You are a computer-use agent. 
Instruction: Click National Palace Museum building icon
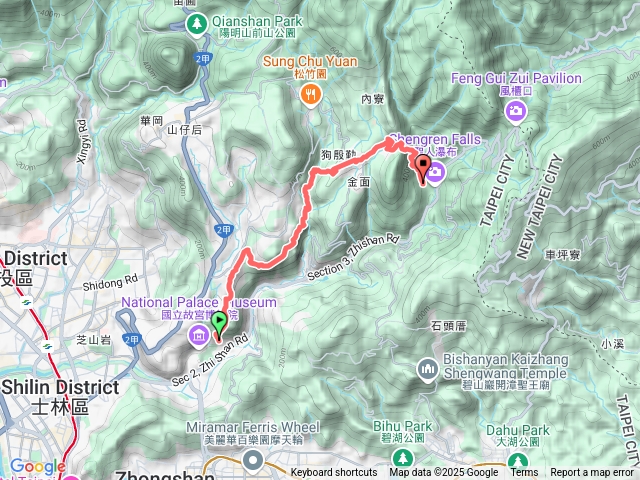coord(199,336)
